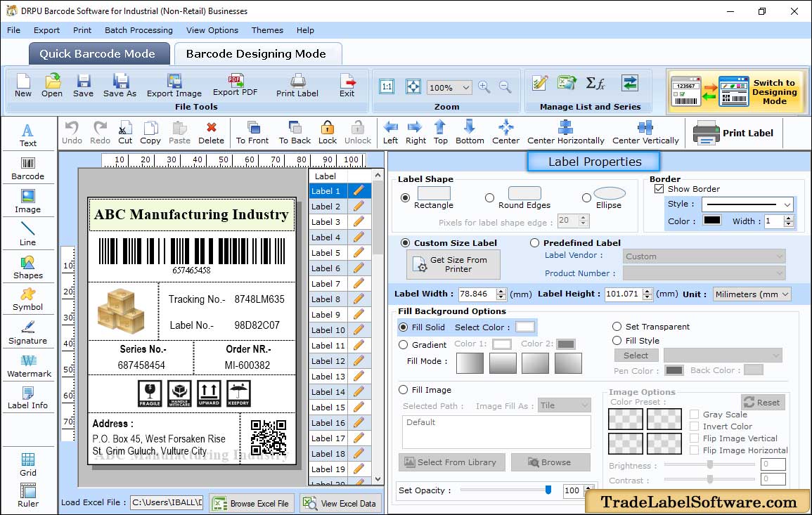This screenshot has height=515, width=812.
Task: Export label as Image
Action: [174, 86]
